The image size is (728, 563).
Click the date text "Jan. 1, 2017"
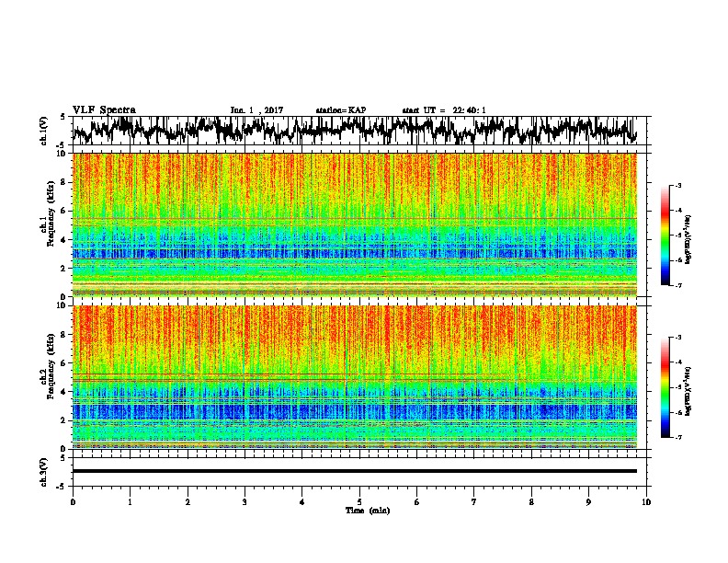[x=256, y=110]
